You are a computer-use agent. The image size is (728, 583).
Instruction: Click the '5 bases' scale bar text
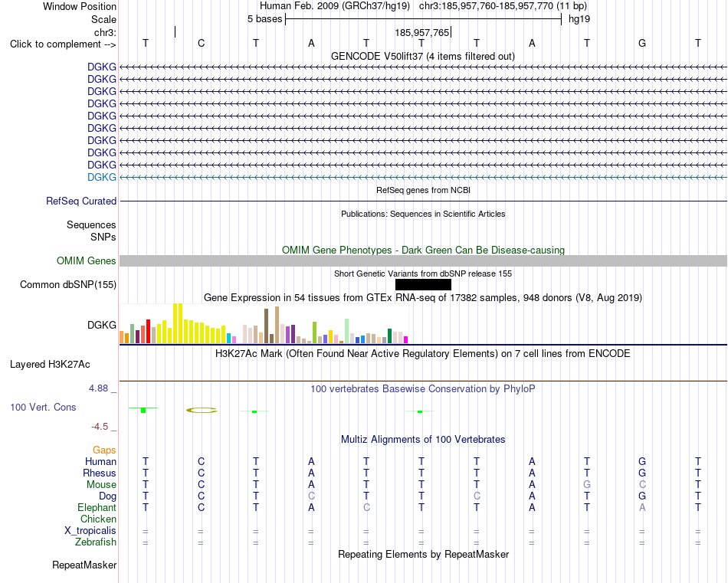(x=264, y=19)
